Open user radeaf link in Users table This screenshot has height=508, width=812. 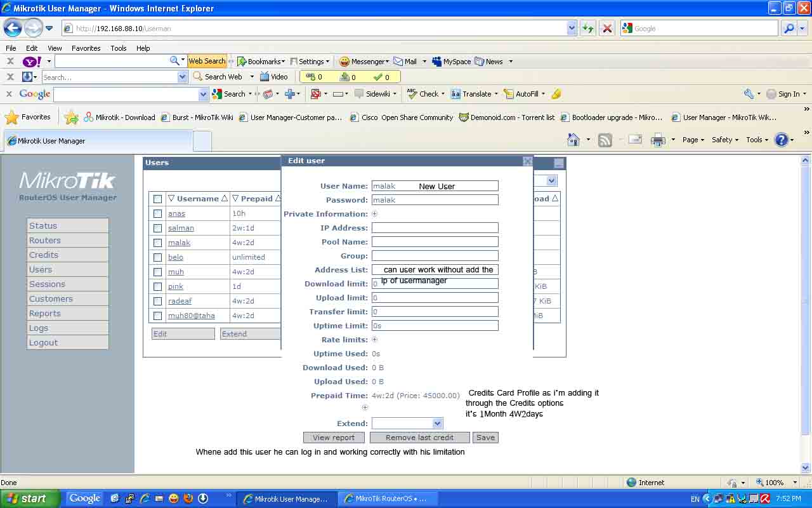pos(180,301)
